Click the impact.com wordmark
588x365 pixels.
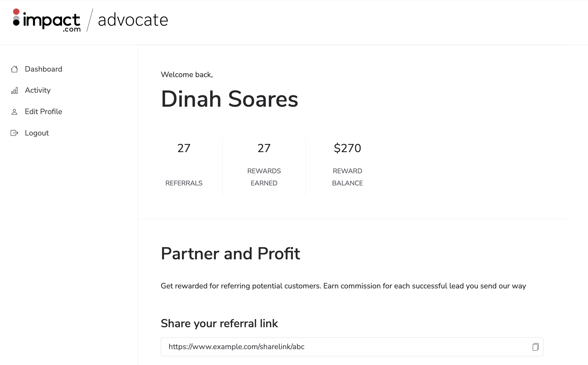[x=52, y=21]
